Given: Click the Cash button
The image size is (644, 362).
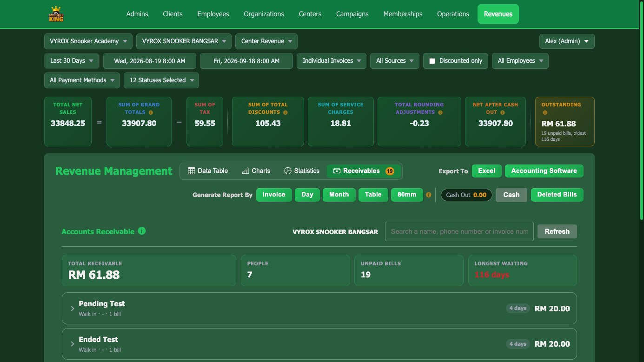Looking at the screenshot, I should [511, 195].
